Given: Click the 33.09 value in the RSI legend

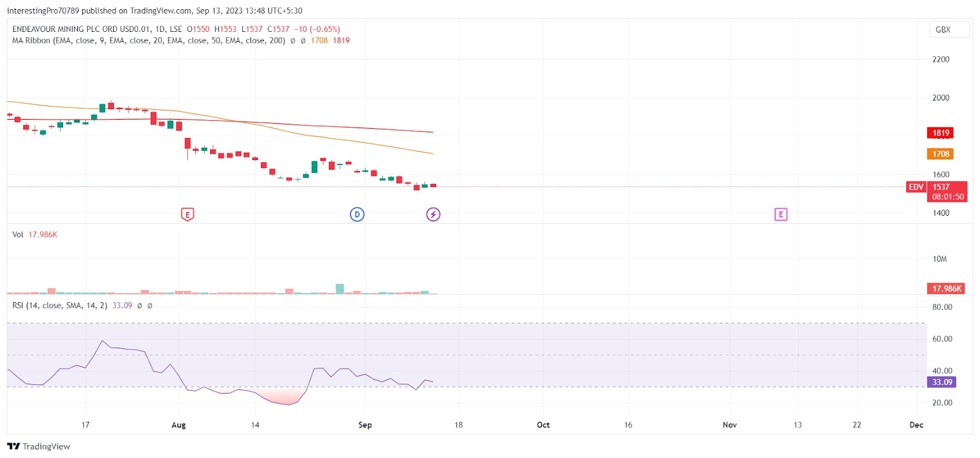Looking at the screenshot, I should click(x=122, y=305).
